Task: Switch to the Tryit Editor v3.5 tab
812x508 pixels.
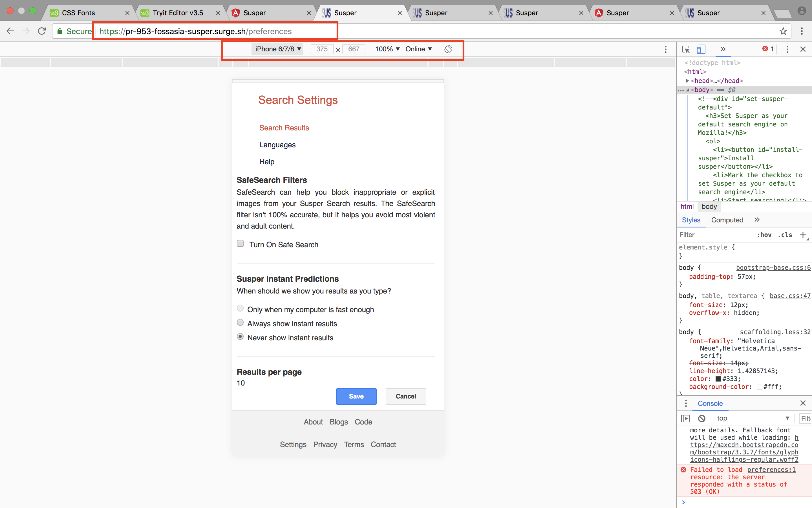Action: [178, 13]
